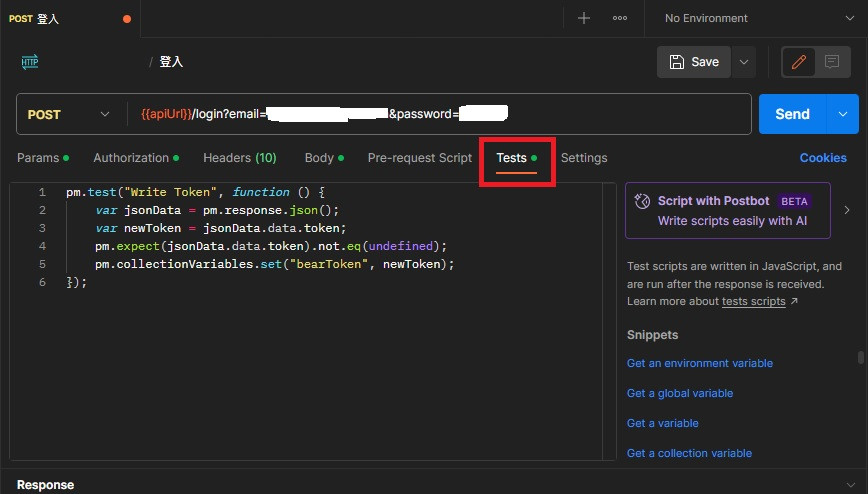Click the closing '});' code line
Screen dimensions: 868x494
(x=76, y=282)
